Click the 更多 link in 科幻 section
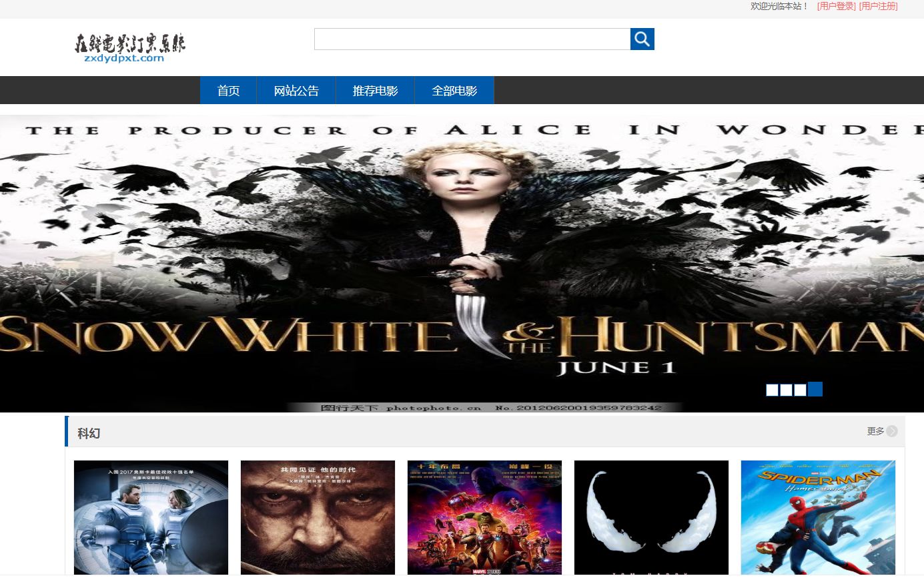This screenshot has width=924, height=578. click(875, 431)
